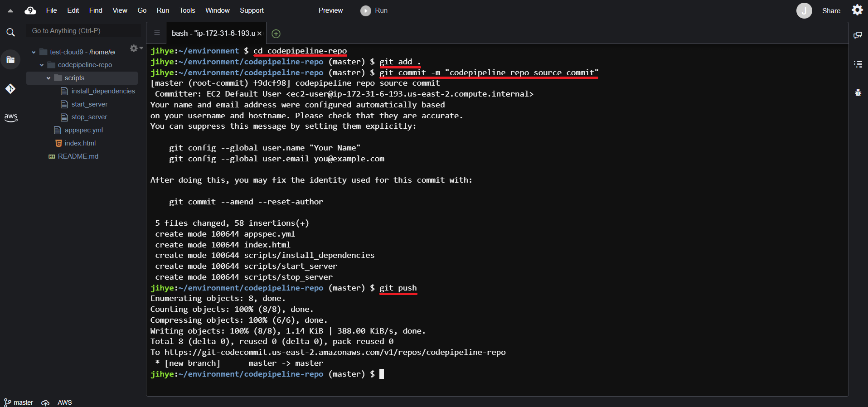Open the View menu

coord(120,10)
